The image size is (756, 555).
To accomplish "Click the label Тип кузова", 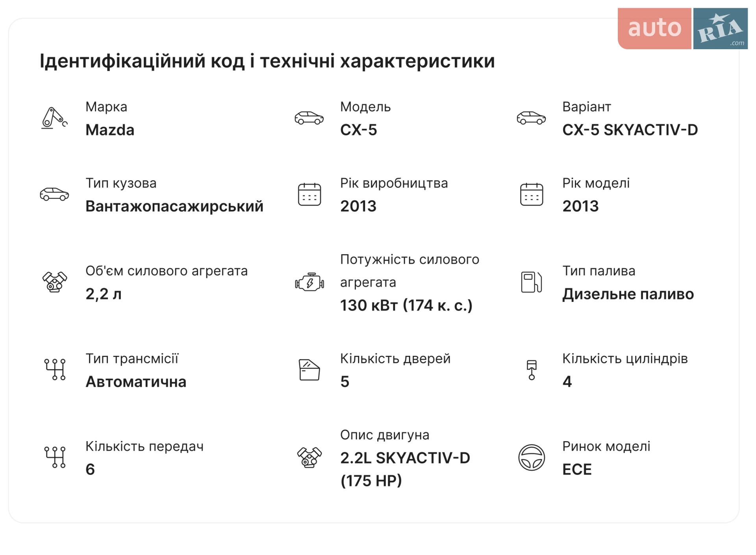I will (x=121, y=183).
